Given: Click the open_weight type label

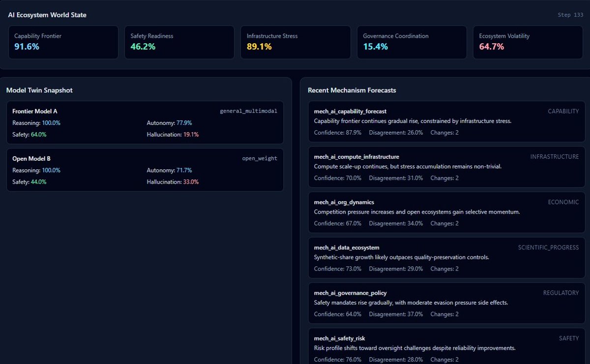Looking at the screenshot, I should (x=260, y=159).
